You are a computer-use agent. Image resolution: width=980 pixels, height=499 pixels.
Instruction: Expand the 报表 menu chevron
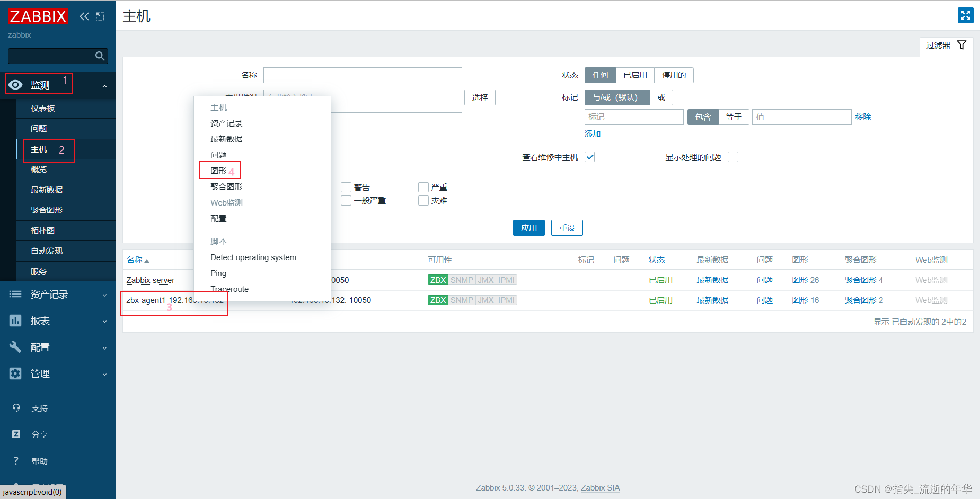pos(104,322)
